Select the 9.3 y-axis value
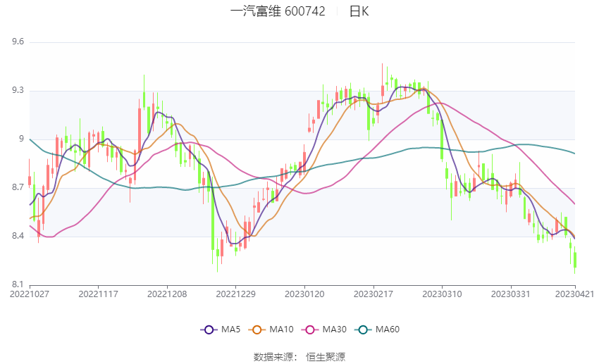 (18, 91)
